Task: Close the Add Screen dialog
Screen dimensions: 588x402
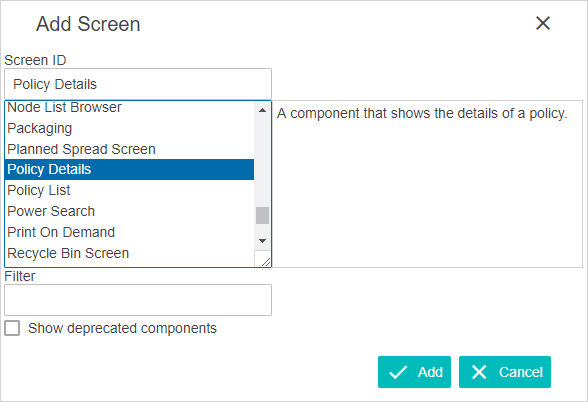Action: point(543,23)
